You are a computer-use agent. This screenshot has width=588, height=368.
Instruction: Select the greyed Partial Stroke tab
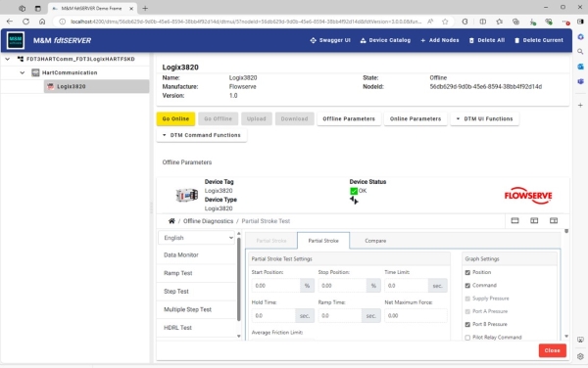click(x=271, y=241)
